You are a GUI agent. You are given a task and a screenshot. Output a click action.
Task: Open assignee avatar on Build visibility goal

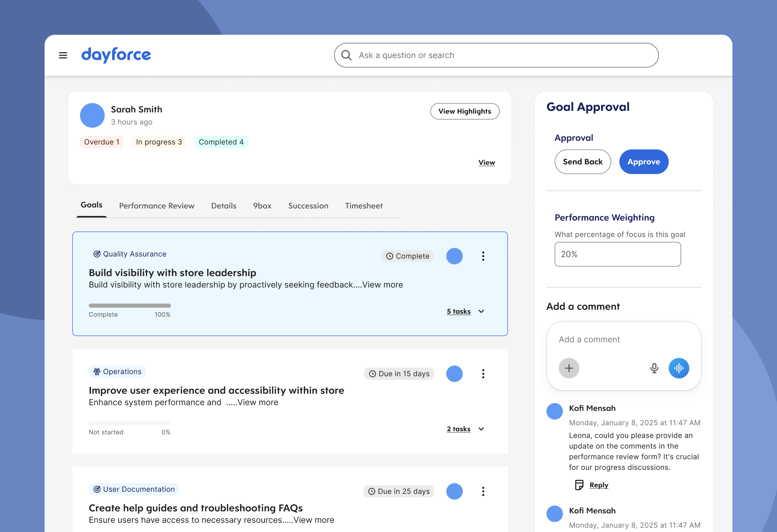(x=454, y=256)
